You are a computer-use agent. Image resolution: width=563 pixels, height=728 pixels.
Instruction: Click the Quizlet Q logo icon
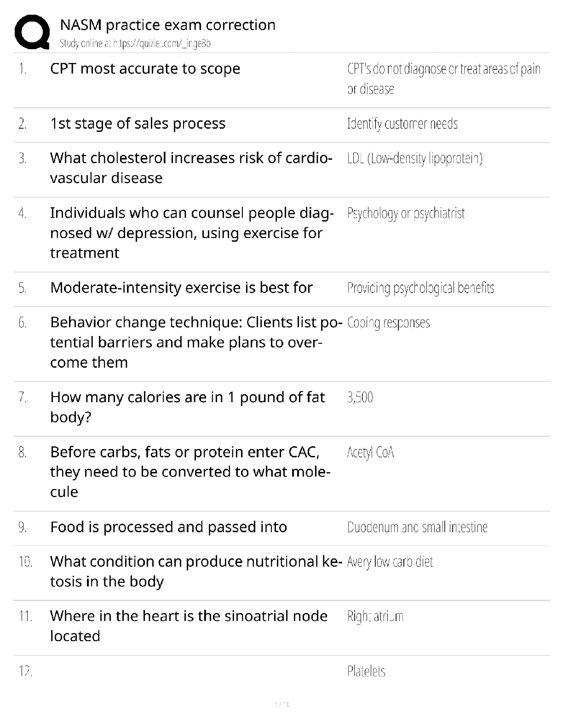pos(32,32)
